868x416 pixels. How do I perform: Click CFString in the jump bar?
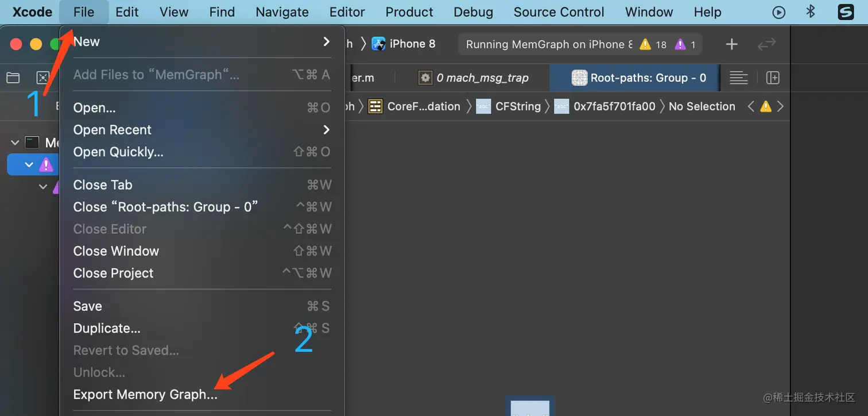click(x=509, y=106)
